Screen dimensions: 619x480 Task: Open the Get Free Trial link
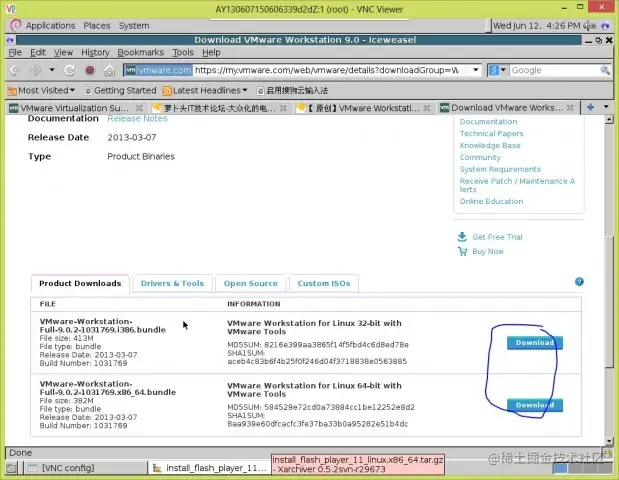(497, 237)
